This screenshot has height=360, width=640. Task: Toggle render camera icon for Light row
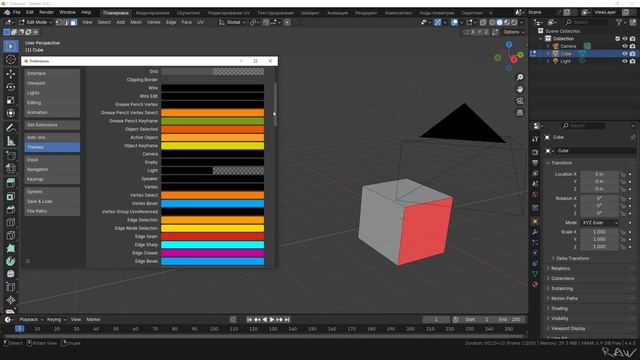click(632, 61)
